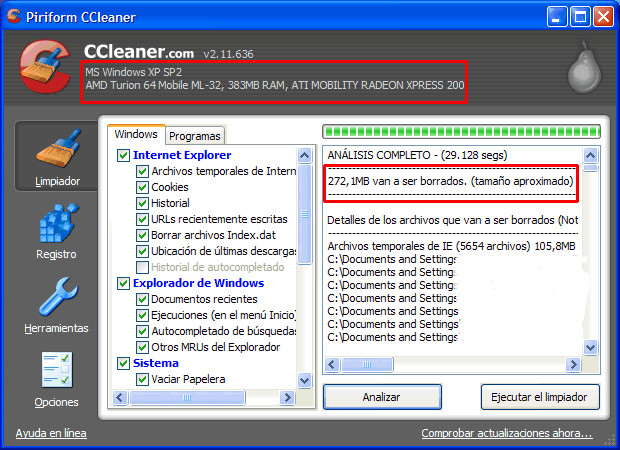This screenshot has width=620, height=450.
Task: Open the Registro registry cubes icon
Action: tap(58, 223)
